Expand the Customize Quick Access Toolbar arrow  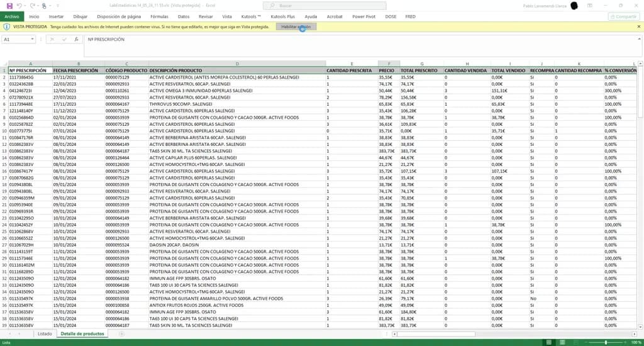click(57, 6)
